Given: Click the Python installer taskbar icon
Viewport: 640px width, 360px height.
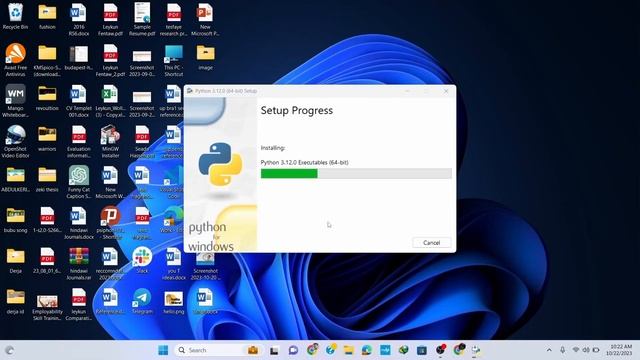Looking at the screenshot, I should [476, 350].
